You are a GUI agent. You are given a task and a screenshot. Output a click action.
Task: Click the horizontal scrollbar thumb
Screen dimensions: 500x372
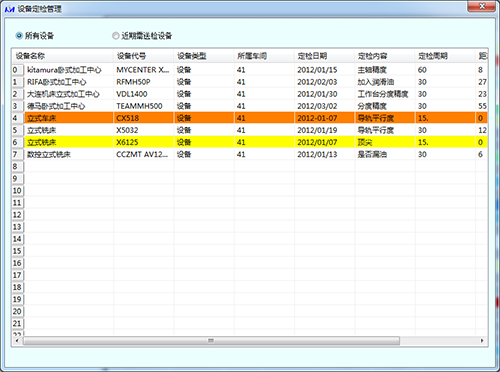[x=211, y=341]
